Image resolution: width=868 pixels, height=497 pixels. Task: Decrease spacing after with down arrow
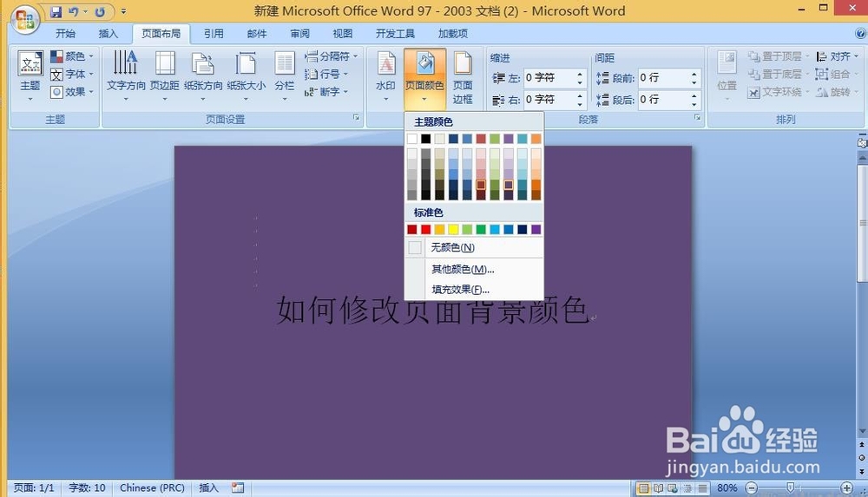tap(694, 104)
